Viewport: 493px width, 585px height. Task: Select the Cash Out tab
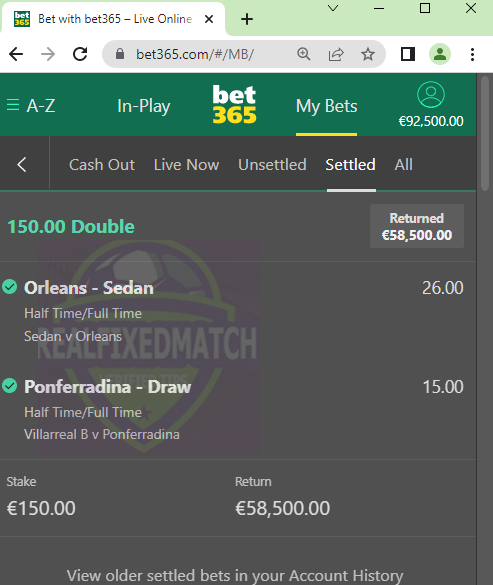(102, 165)
